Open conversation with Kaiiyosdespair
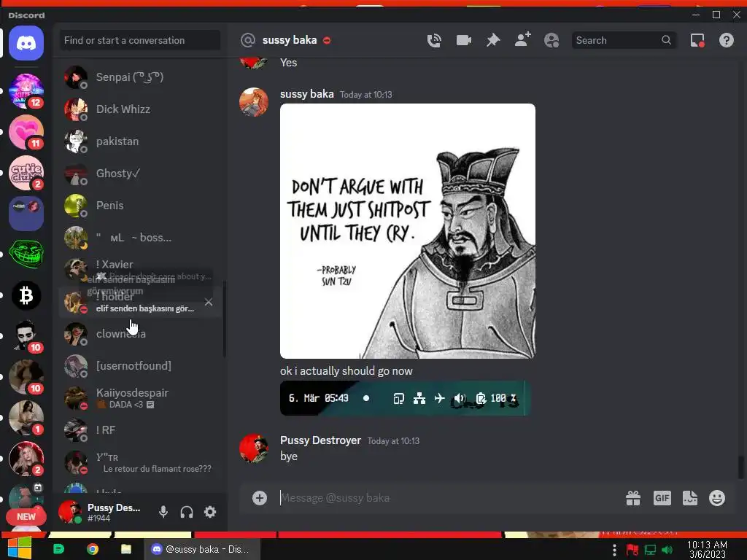Viewport: 747px width, 560px height. click(139, 398)
